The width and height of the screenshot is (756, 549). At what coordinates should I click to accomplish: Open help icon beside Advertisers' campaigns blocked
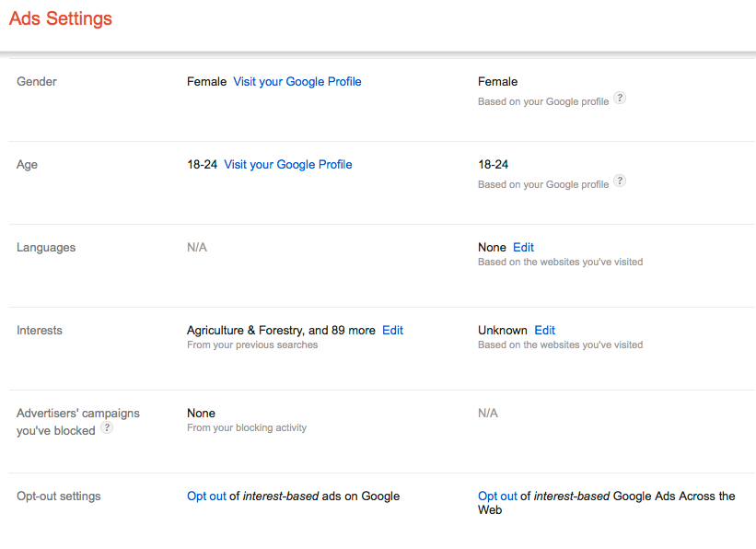107,428
